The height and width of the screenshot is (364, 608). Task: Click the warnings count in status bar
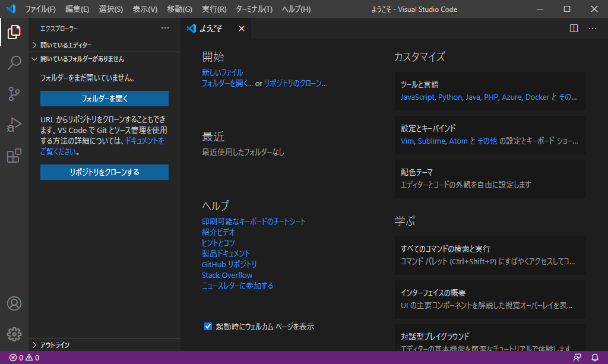point(33,357)
